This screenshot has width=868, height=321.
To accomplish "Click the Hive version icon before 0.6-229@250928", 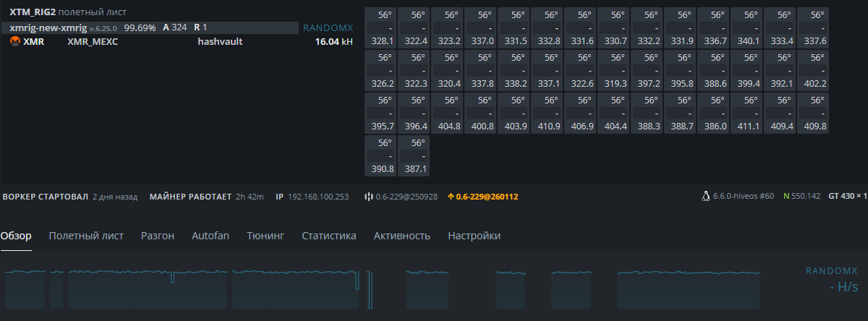I will click(368, 197).
